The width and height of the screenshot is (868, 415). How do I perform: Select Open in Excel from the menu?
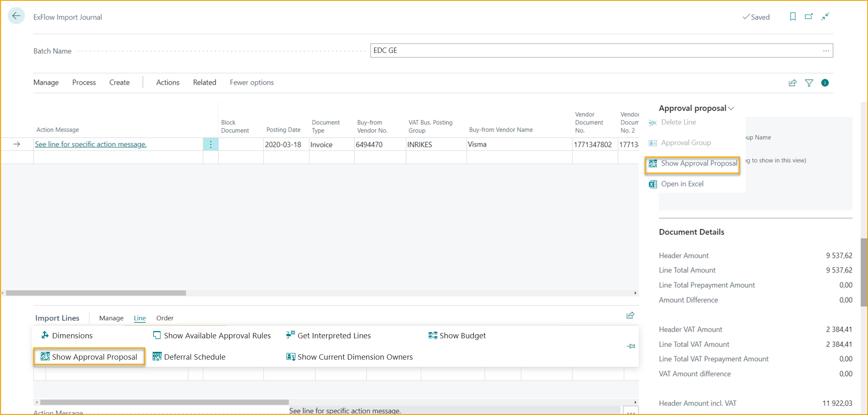[x=682, y=184]
